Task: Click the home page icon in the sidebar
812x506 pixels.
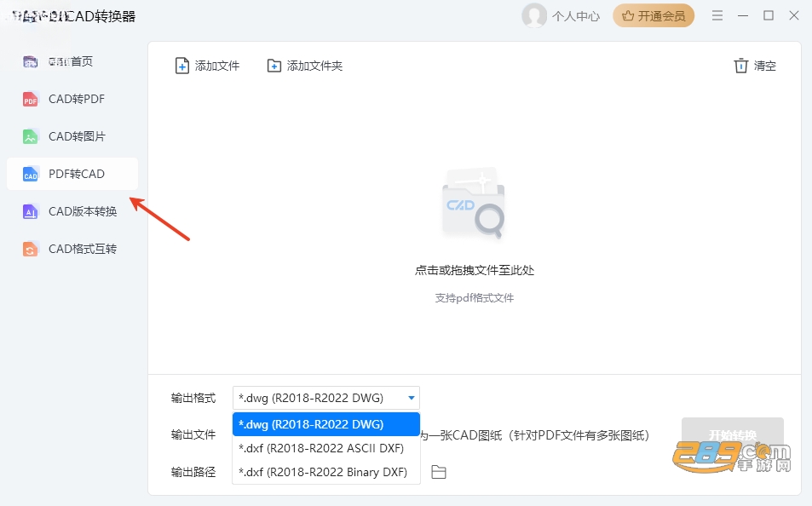Action: 31,61
